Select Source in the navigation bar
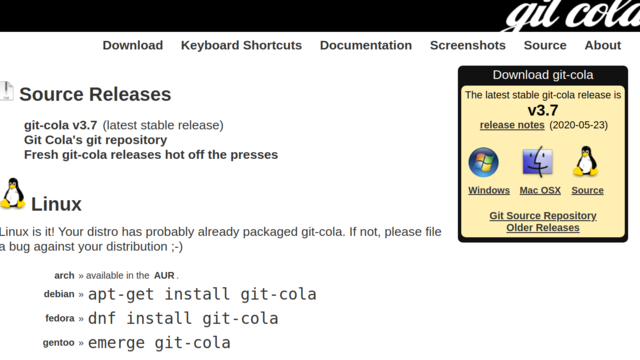 coord(545,45)
